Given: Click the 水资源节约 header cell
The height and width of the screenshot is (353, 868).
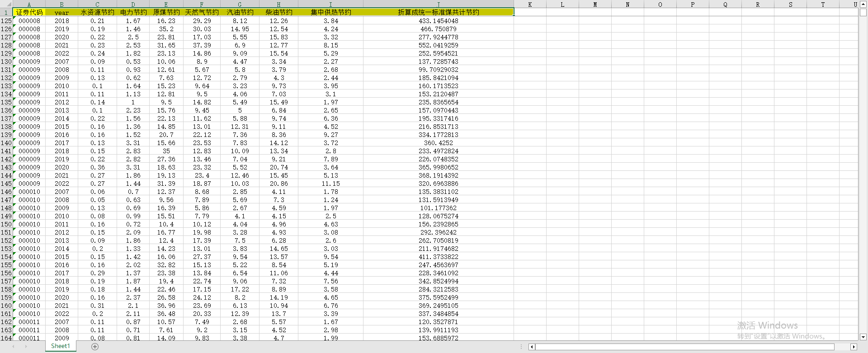Looking at the screenshot, I should pos(97,12).
